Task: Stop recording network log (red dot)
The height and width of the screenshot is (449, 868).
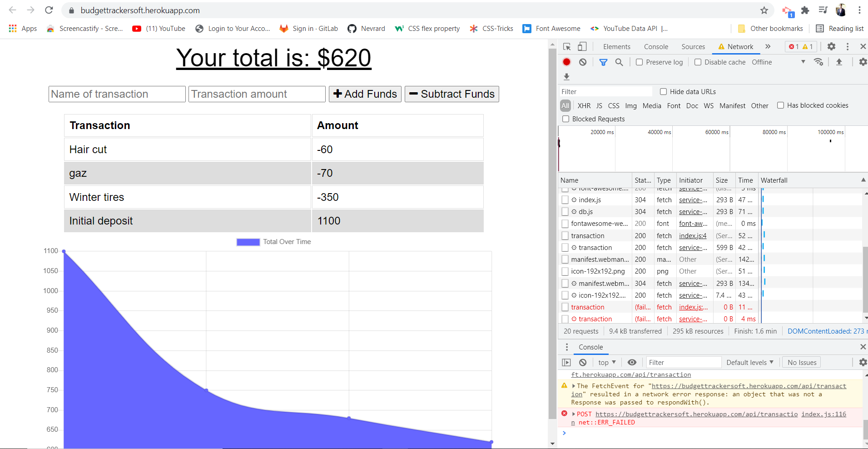Action: coord(566,62)
